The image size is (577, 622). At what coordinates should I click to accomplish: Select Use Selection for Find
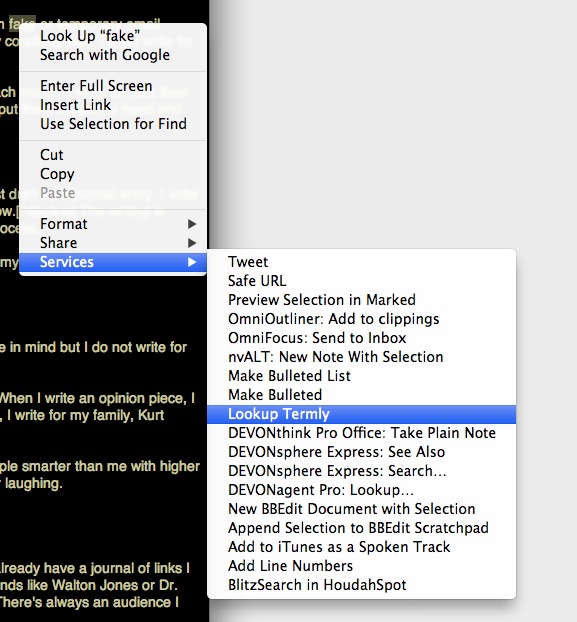tap(113, 124)
